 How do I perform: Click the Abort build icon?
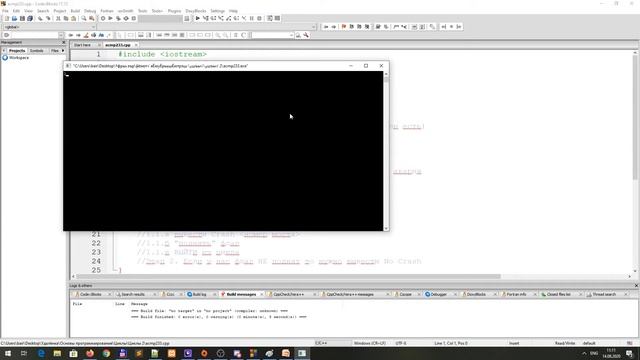coord(134,18)
